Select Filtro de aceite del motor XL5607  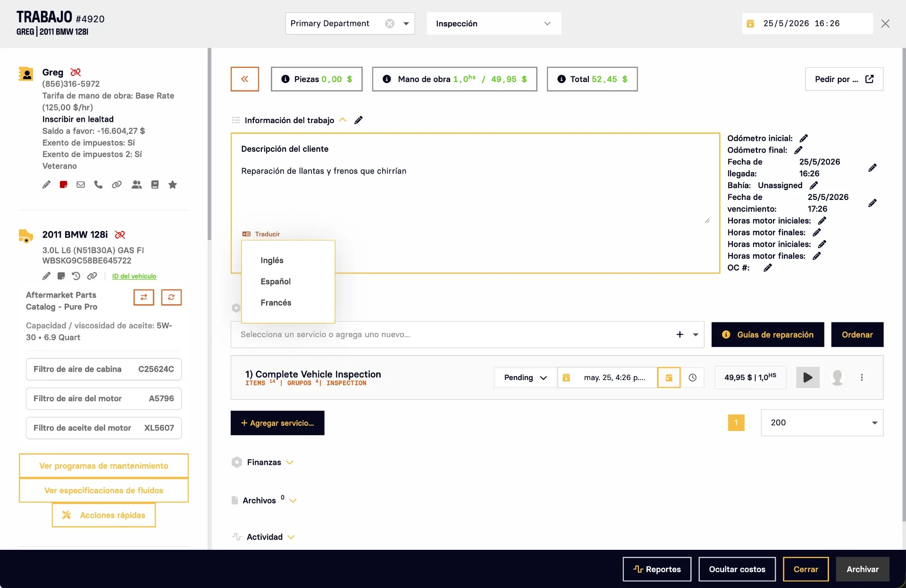[104, 428]
